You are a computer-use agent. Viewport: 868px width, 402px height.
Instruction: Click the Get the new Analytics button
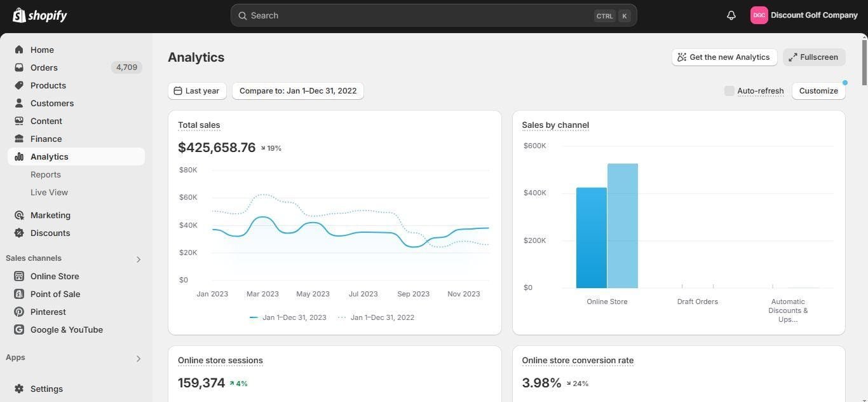pyautogui.click(x=724, y=57)
